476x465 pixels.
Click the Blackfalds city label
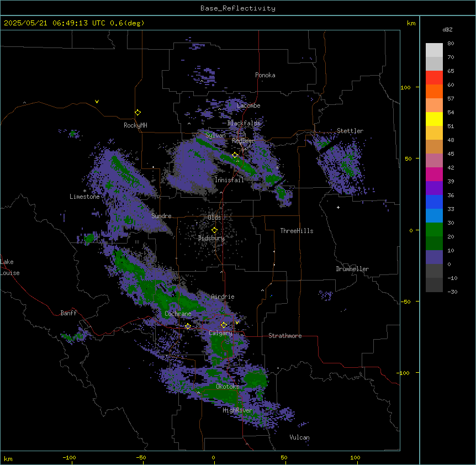click(x=244, y=123)
